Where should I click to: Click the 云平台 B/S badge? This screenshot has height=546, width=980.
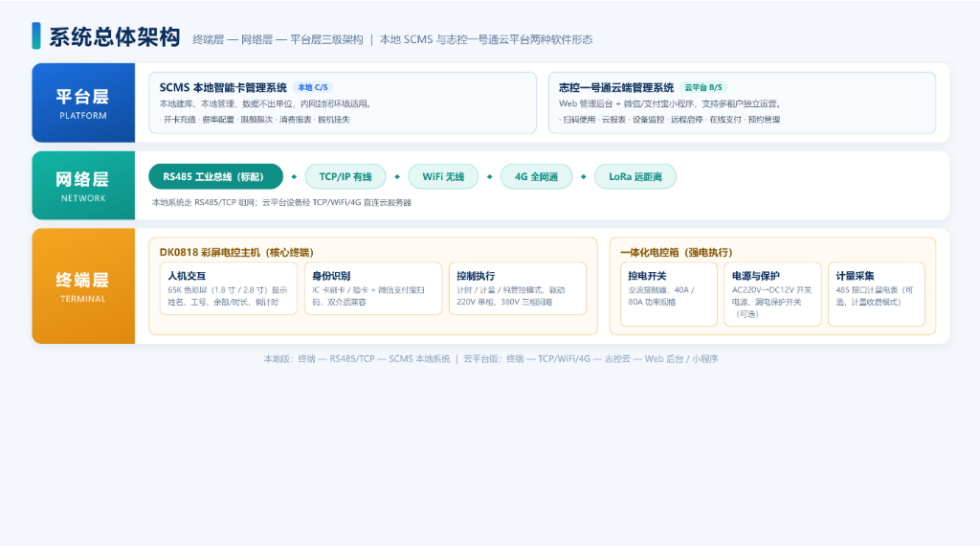(703, 87)
